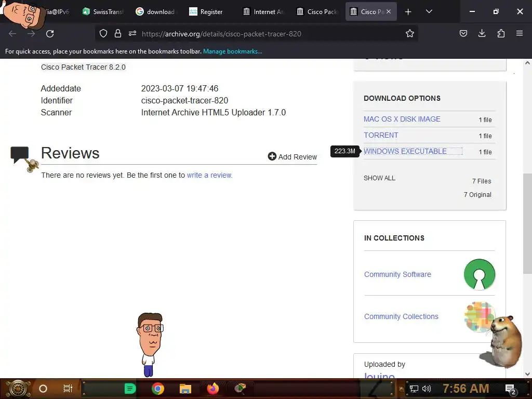The image size is (532, 399).
Task: Open the Extensions menu
Action: coord(501,33)
